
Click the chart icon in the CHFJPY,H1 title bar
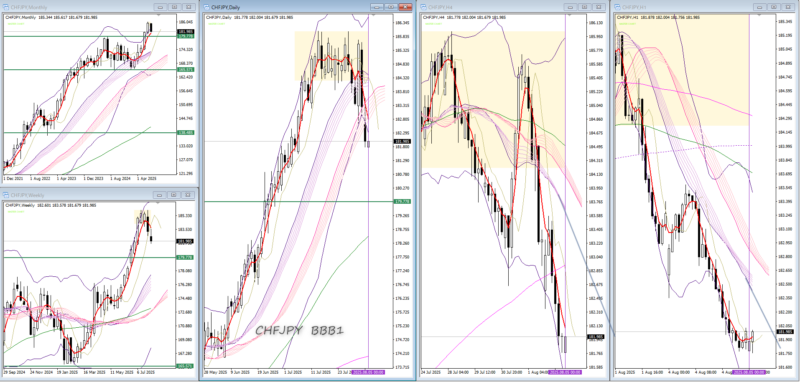pyautogui.click(x=617, y=7)
